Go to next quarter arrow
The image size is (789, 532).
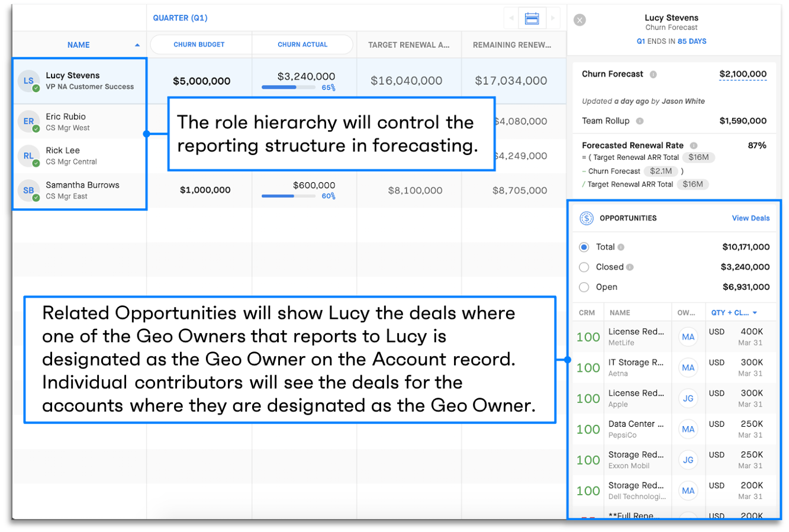(553, 18)
